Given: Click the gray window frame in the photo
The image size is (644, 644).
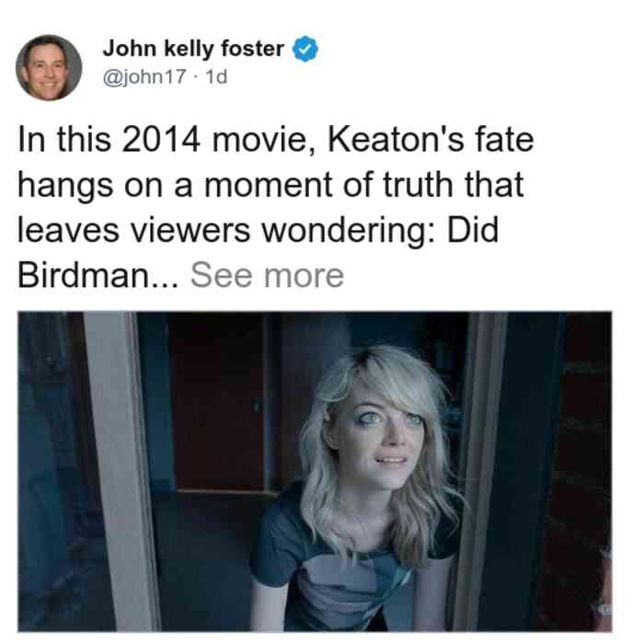Looking at the screenshot, I should (x=120, y=471).
